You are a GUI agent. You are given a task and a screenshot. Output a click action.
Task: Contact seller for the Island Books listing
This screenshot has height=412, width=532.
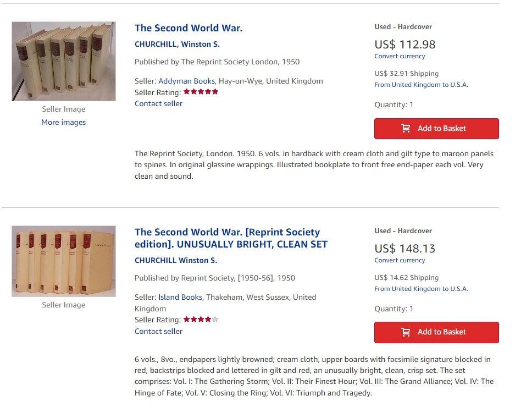[158, 331]
